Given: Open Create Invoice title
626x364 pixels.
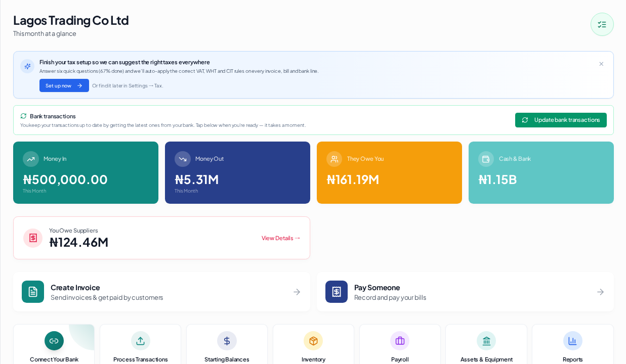Looking at the screenshot, I should click(75, 287).
